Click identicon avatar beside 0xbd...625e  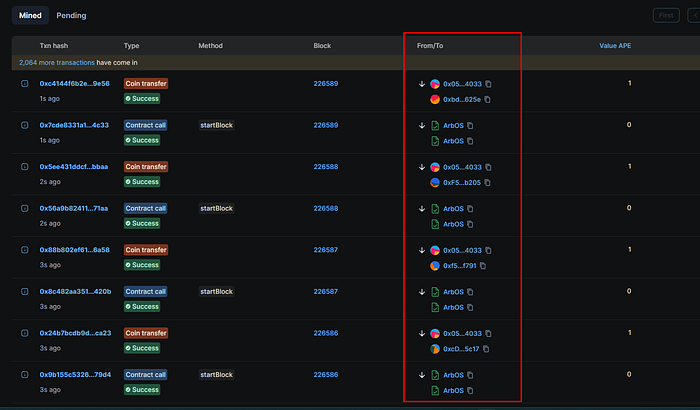[435, 100]
